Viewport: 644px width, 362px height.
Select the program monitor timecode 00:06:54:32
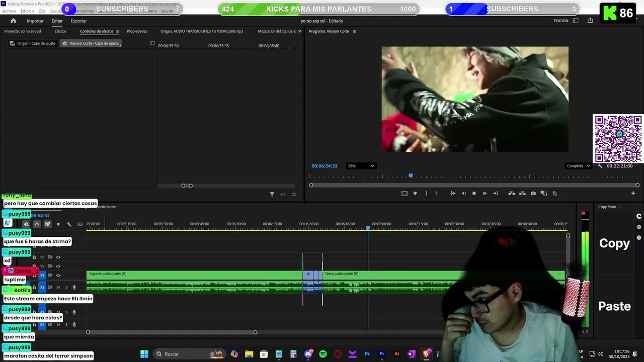click(325, 166)
